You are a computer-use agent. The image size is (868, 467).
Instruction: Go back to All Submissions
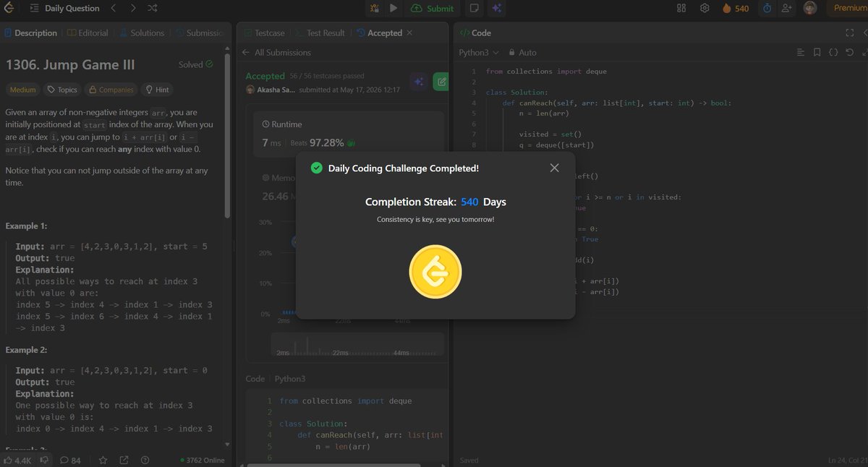[x=276, y=52]
